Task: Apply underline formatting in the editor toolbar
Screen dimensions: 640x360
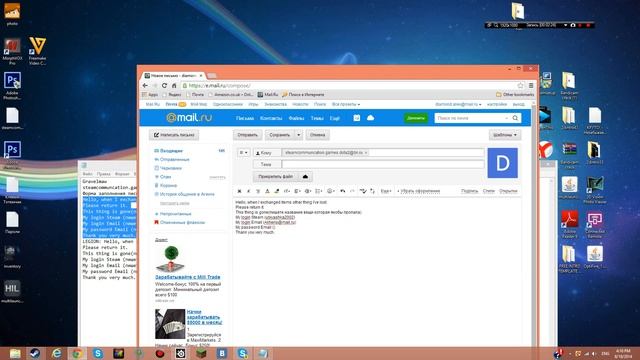Action: pos(258,191)
